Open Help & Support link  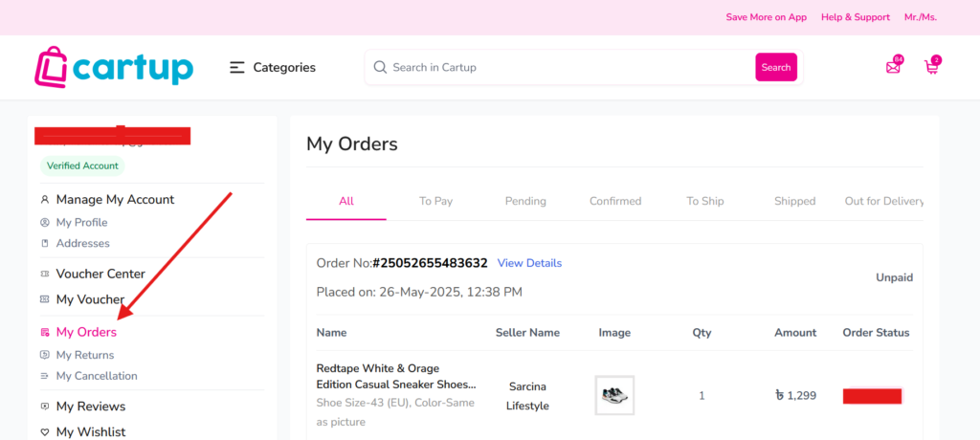pyautogui.click(x=855, y=17)
